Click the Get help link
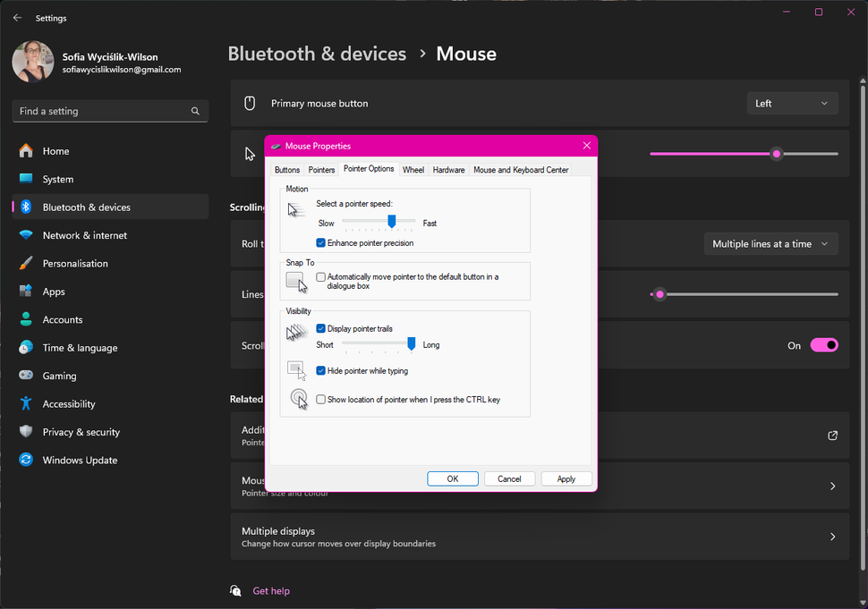The height and width of the screenshot is (609, 868). [x=269, y=590]
